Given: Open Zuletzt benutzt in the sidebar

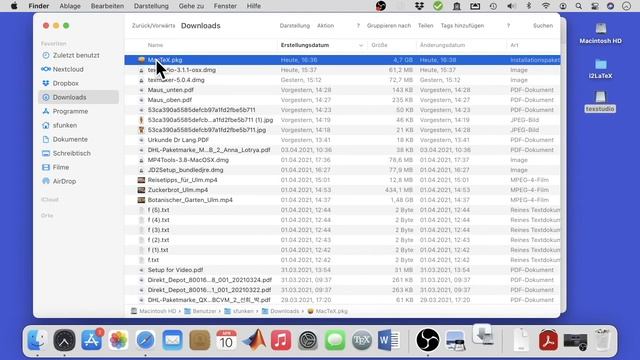Looking at the screenshot, I should pyautogui.click(x=71, y=55).
